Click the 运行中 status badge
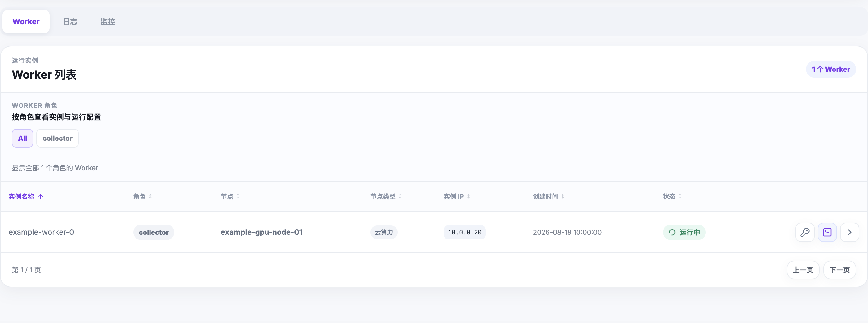The image size is (868, 323). pyautogui.click(x=684, y=232)
